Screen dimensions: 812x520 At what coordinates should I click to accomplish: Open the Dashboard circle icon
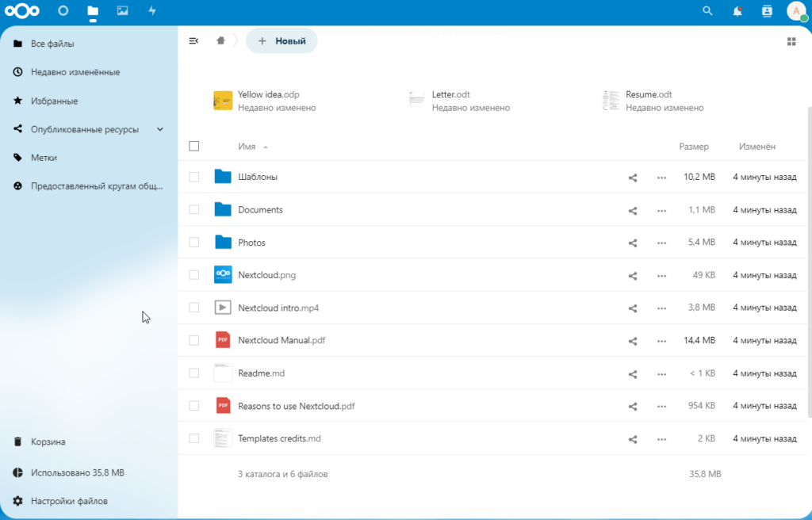[x=63, y=10]
